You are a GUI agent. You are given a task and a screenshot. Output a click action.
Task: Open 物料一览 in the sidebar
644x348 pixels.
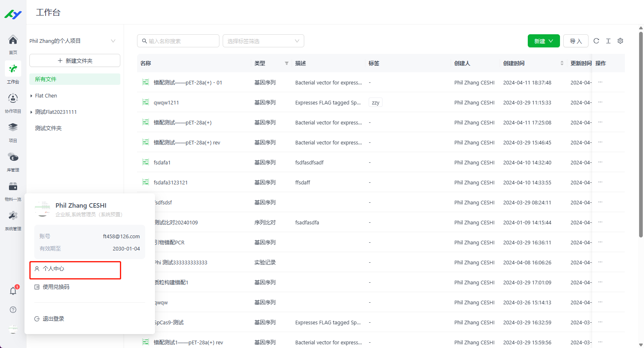(x=13, y=187)
